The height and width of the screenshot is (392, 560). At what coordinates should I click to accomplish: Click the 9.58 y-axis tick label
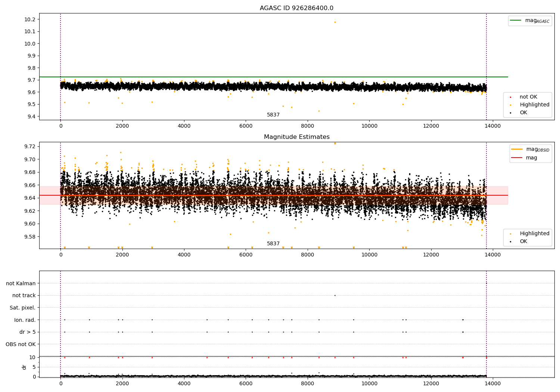(x=30, y=237)
